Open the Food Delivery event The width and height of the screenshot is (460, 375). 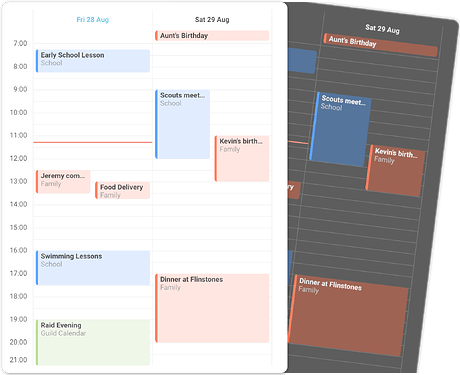coord(122,190)
